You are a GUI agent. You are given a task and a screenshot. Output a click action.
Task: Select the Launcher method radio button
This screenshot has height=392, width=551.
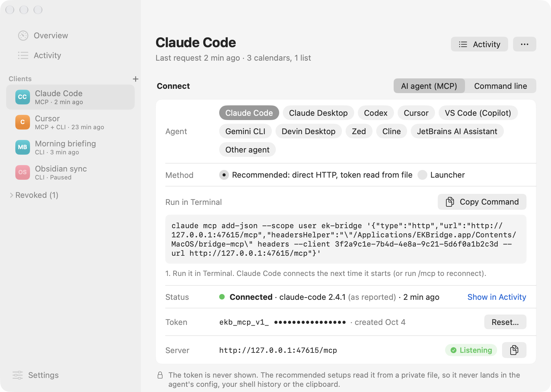pos(422,175)
